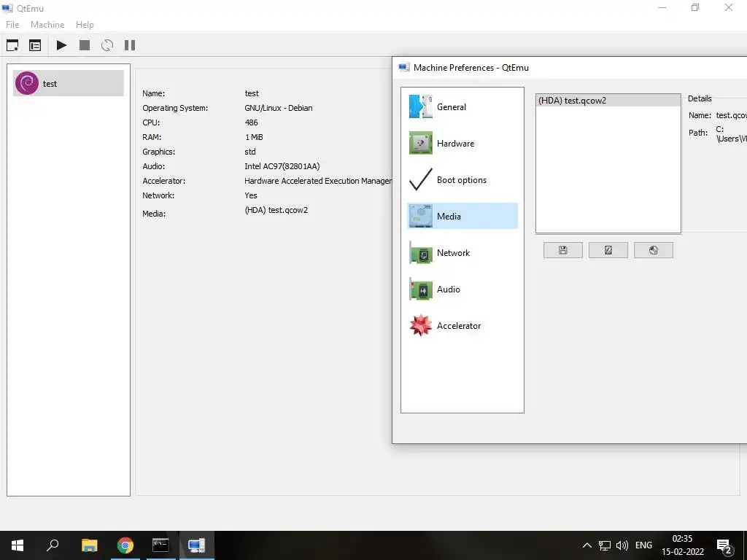Click the RAM value '1 MiB'
The image size is (747, 560).
pos(254,137)
